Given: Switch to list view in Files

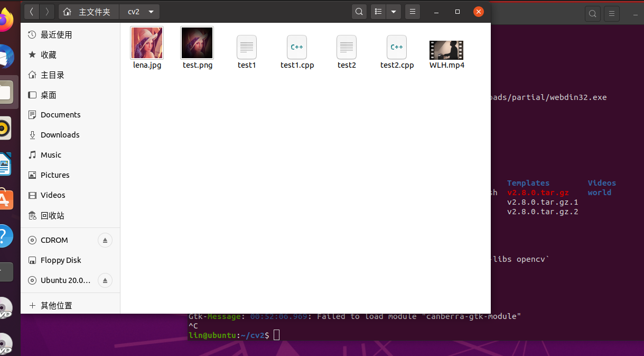Looking at the screenshot, I should (378, 11).
